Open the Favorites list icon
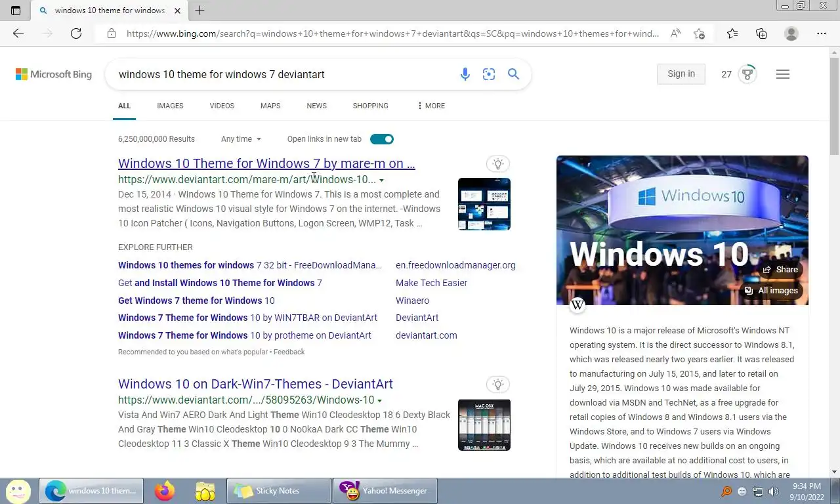The width and height of the screenshot is (840, 504). [732, 33]
